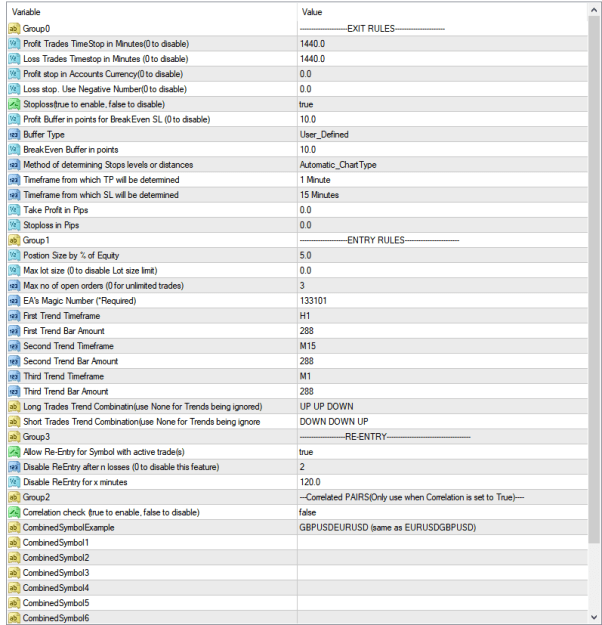The height and width of the screenshot is (625, 602).
Task: Select the 'Stoploss in Pips' row label
Action: (x=51, y=225)
